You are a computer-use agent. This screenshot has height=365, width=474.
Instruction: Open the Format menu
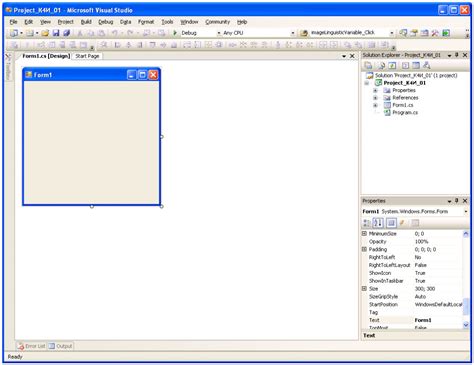[146, 22]
